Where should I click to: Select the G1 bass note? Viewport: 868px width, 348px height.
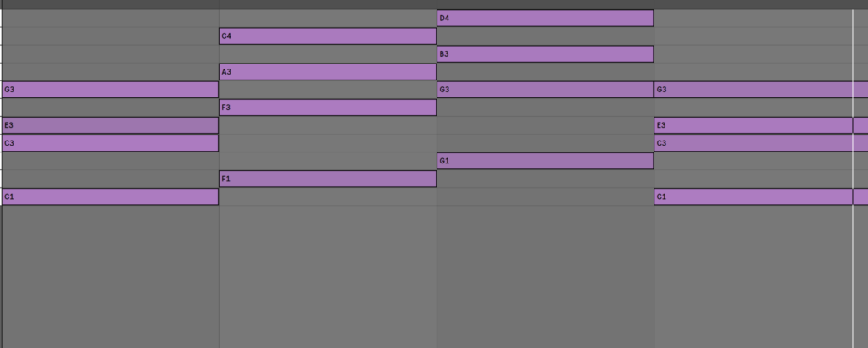pyautogui.click(x=545, y=161)
